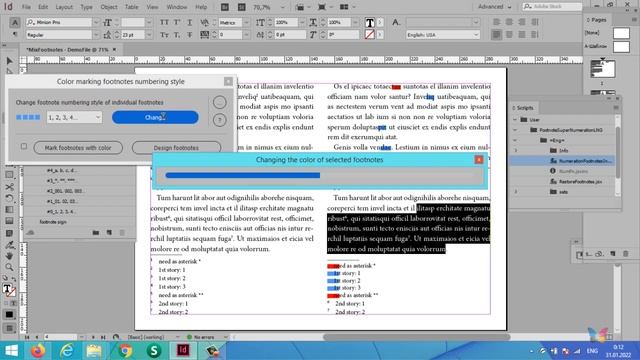Click the Subscript icon in control bar

177,35
